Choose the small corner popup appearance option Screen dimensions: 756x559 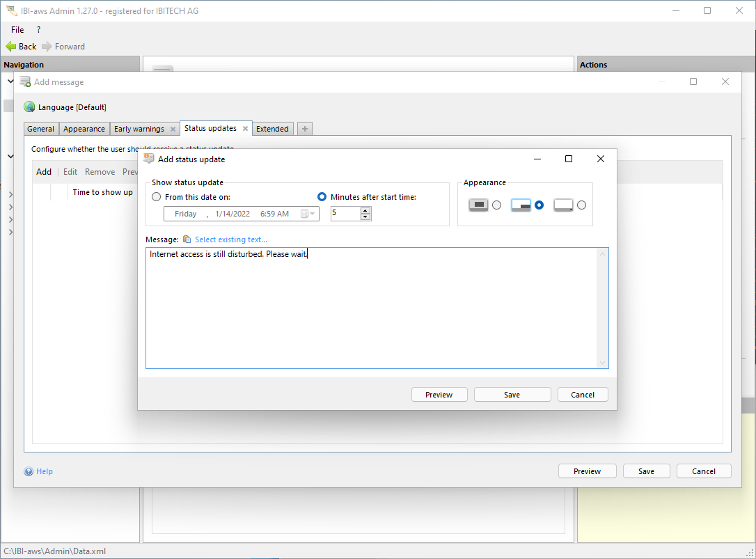pos(581,205)
